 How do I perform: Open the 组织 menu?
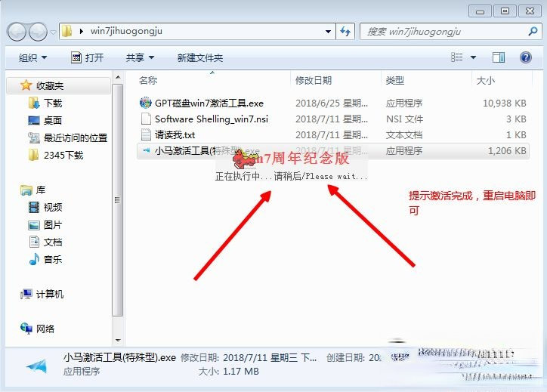tap(32, 57)
